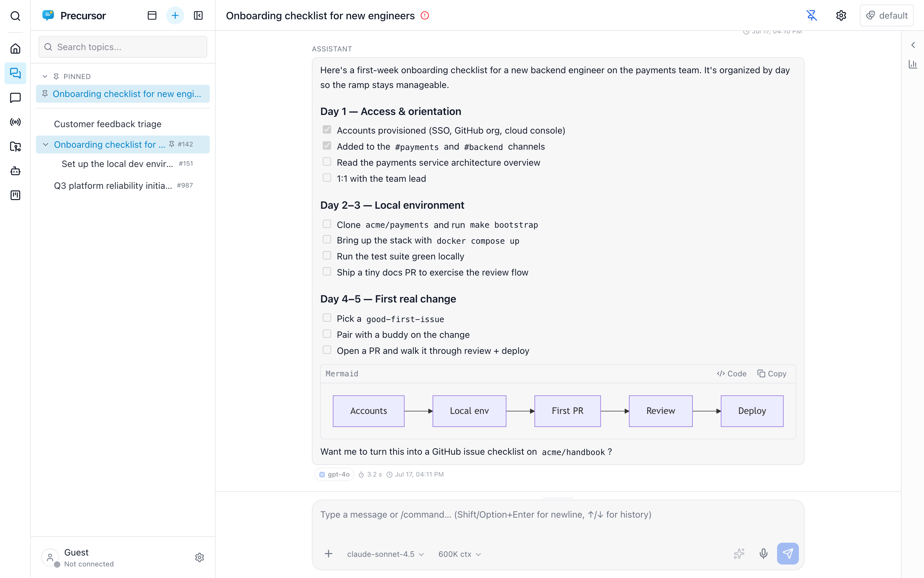Click the red alert icon by the title
This screenshot has width=924, height=578.
click(425, 15)
